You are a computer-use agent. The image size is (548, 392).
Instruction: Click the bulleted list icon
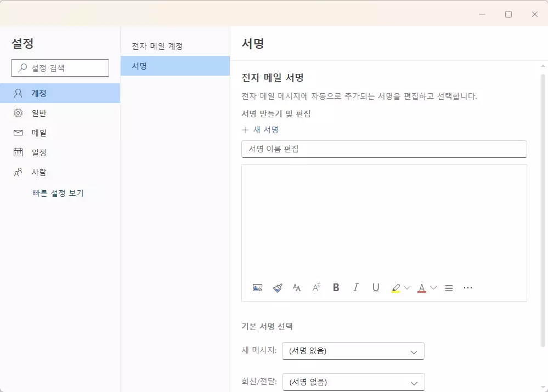pos(448,287)
